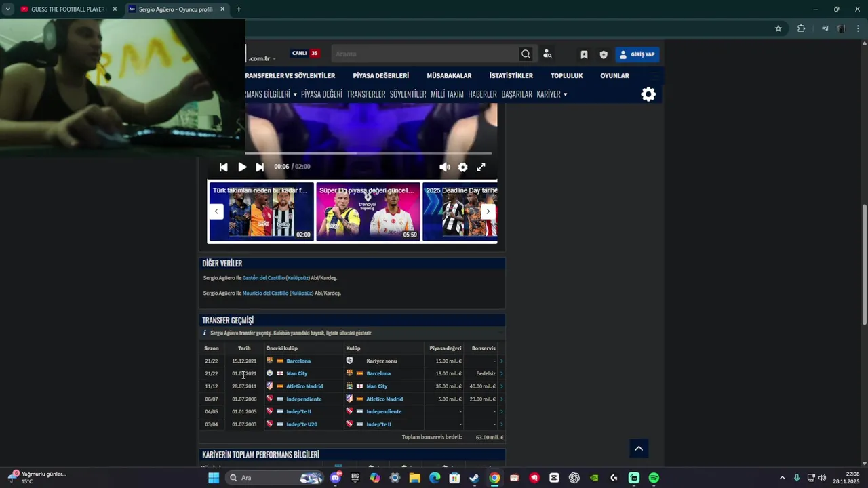Focus the Arama search field

425,54
